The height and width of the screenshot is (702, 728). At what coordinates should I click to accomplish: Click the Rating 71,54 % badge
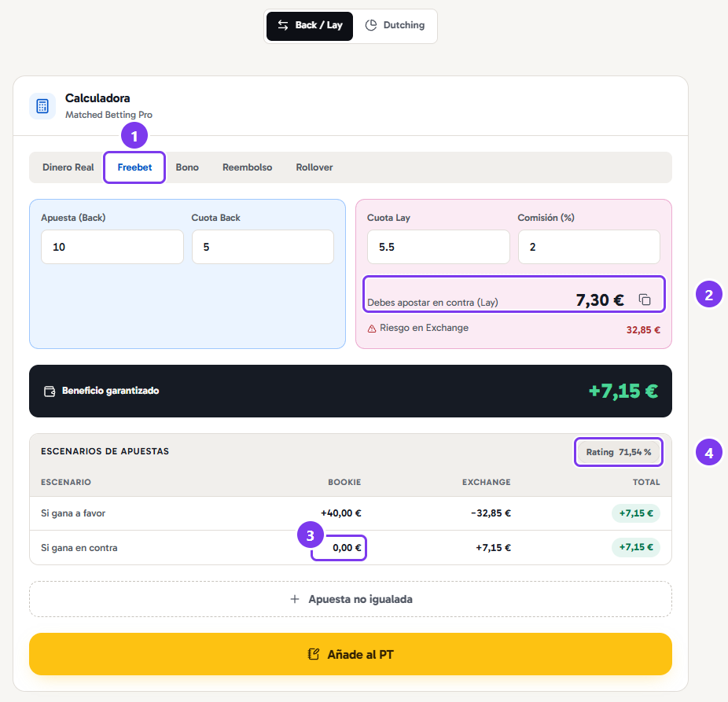[619, 452]
